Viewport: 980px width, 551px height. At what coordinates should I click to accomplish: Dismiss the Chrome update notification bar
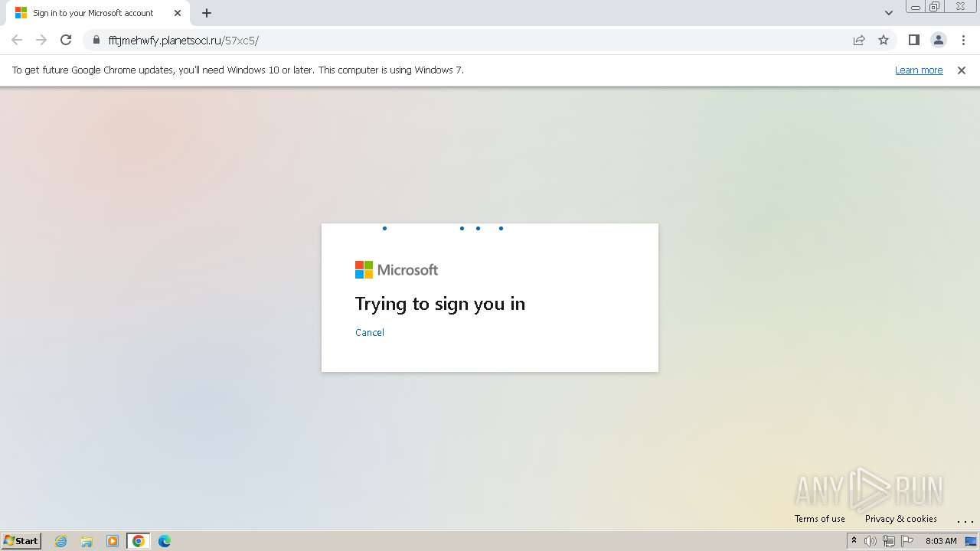pyautogui.click(x=962, y=70)
